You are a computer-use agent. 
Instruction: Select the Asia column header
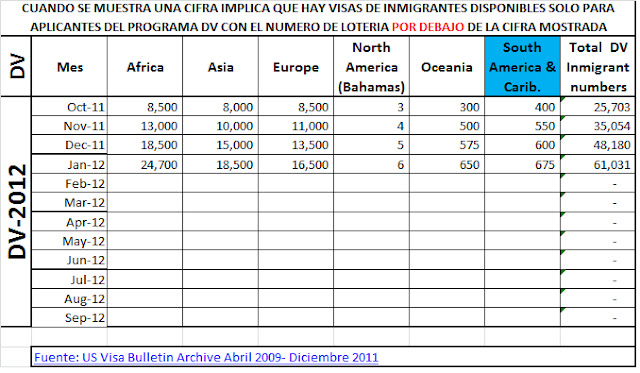tap(220, 67)
